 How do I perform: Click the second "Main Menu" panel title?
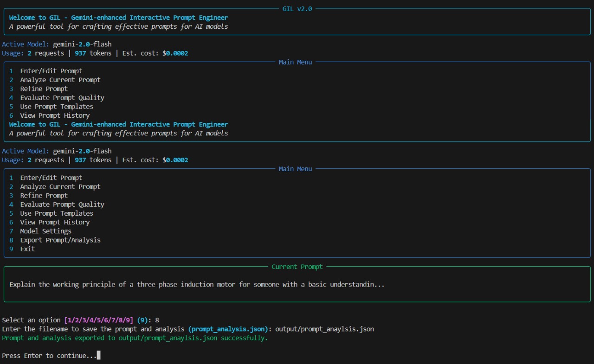click(295, 169)
